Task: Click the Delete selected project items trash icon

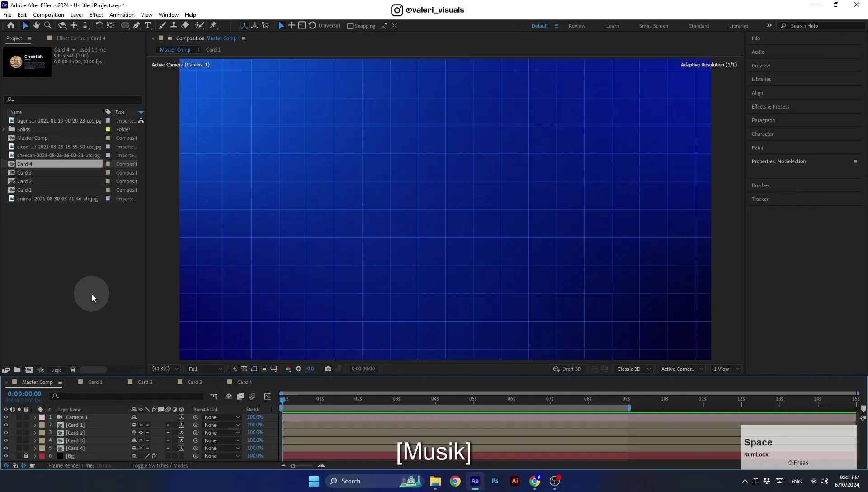Action: (72, 370)
